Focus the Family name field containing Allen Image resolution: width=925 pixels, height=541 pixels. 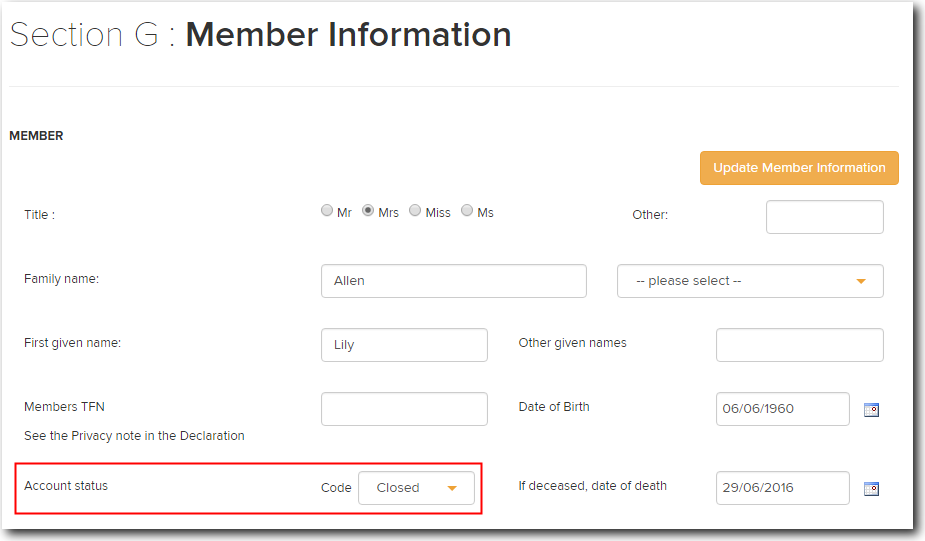[453, 281]
